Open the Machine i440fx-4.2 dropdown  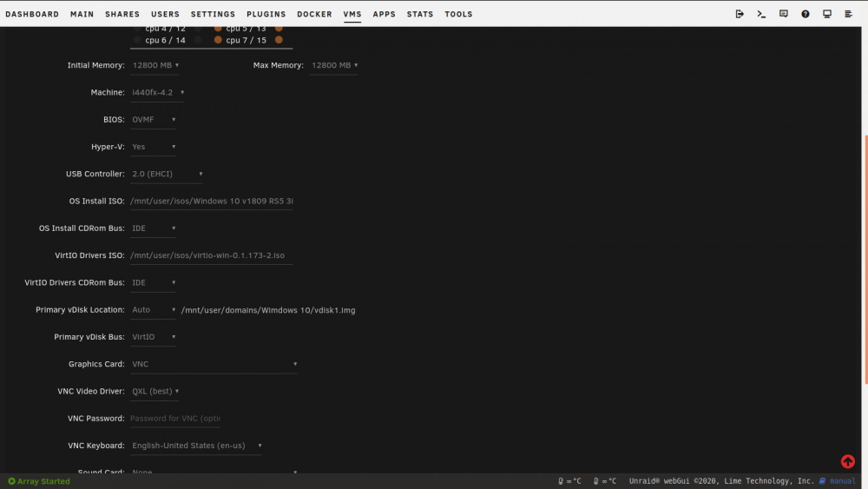[x=157, y=92]
